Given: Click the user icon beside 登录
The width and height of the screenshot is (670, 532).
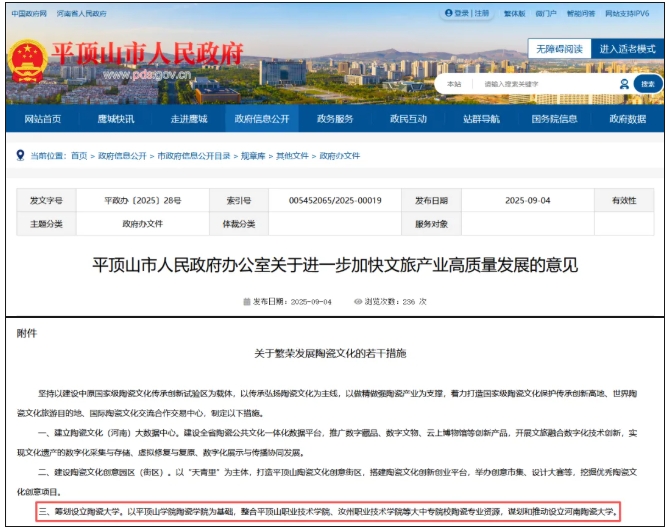Looking at the screenshot, I should [x=449, y=14].
